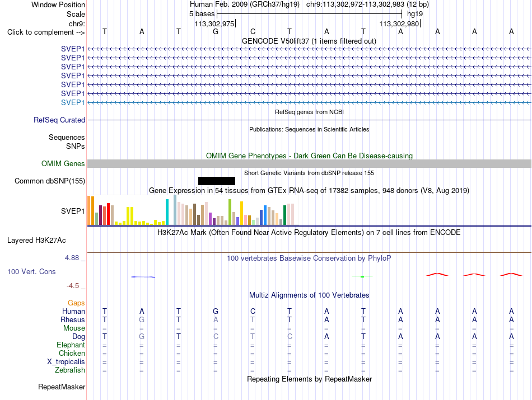Viewport: 532px width, 400px height.
Task: Click the blue PhyloP conservation mark
Action: click(x=143, y=277)
